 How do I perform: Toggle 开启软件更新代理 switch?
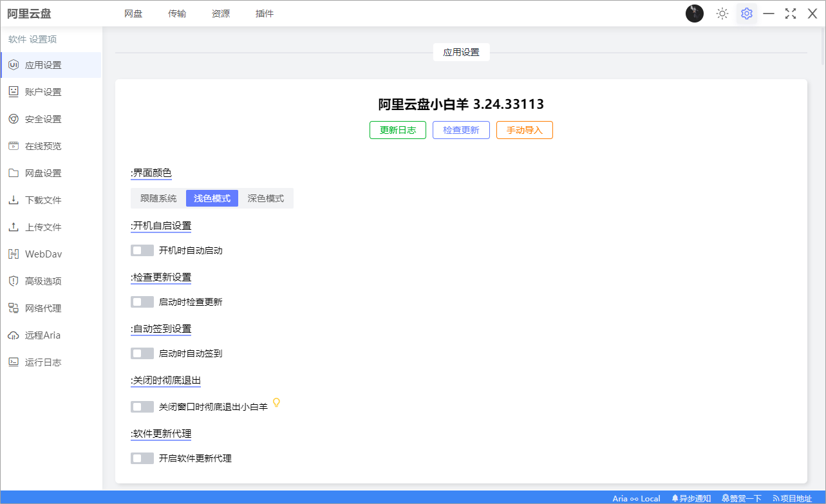point(142,458)
